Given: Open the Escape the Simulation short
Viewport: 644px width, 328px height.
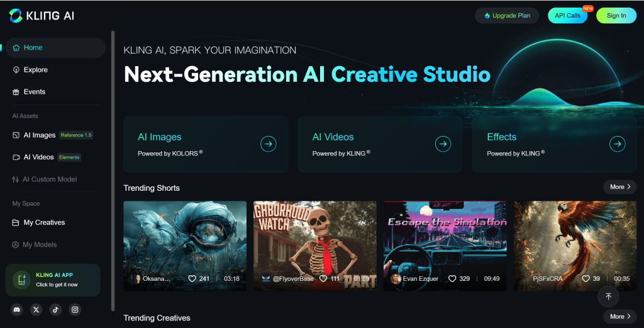Looking at the screenshot, I should click(445, 246).
